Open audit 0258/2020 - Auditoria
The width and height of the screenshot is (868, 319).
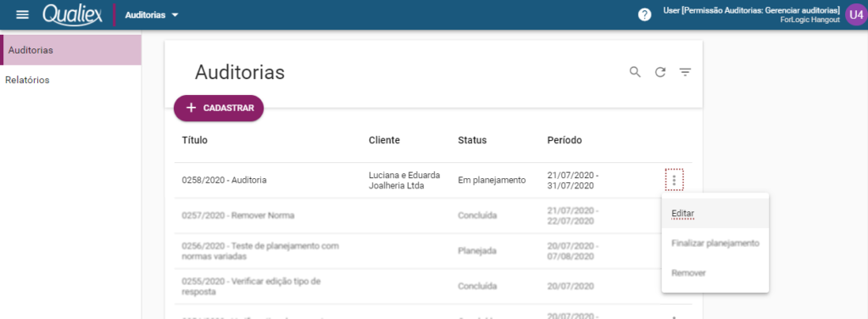click(x=224, y=180)
